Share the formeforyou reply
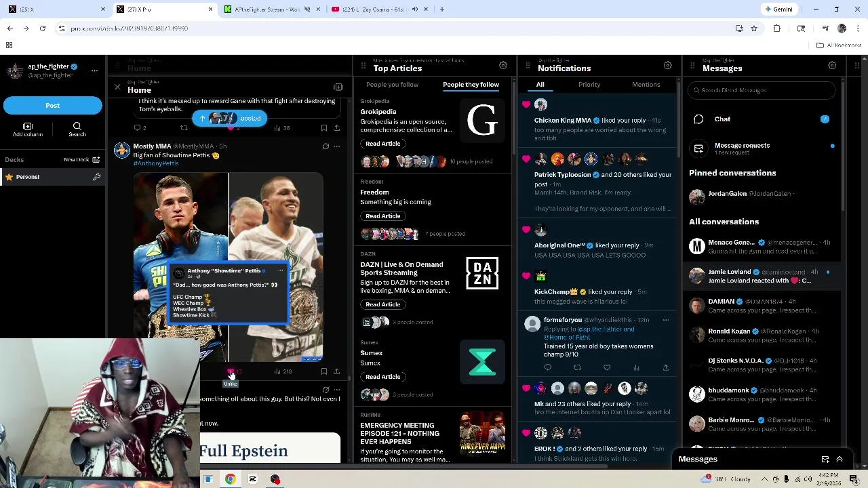 click(665, 367)
